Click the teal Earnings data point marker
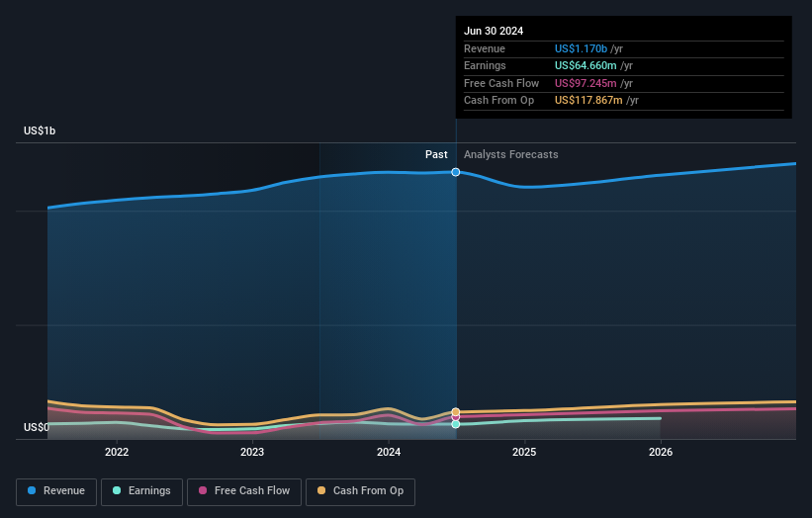The width and height of the screenshot is (812, 518). (x=456, y=424)
